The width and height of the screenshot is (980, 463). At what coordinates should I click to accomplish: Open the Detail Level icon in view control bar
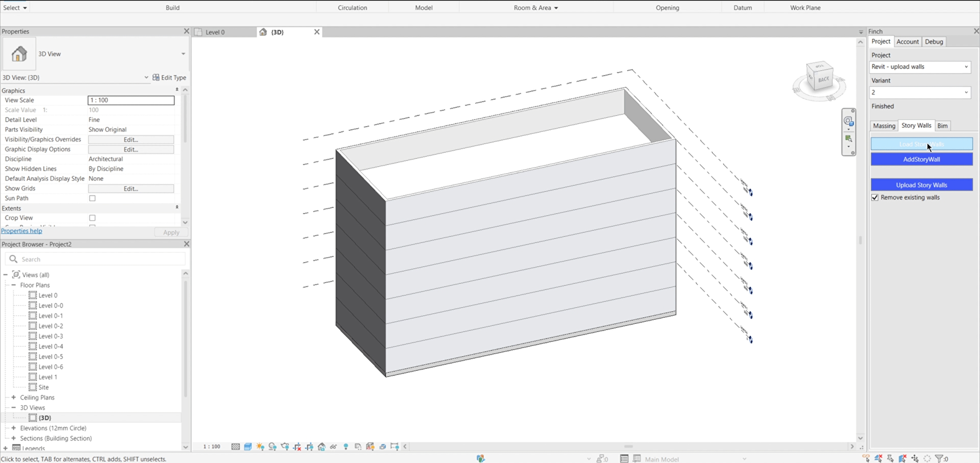(236, 446)
